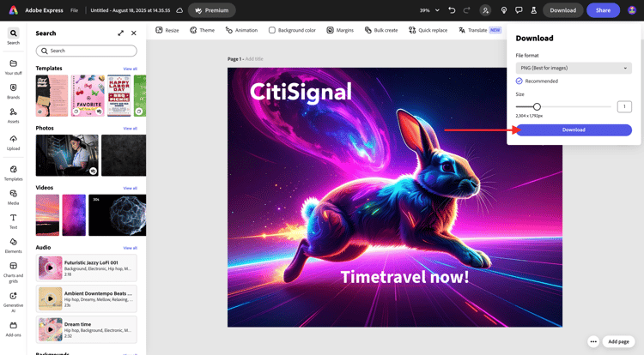
Task: Click View all next to Photos
Action: [x=131, y=129]
